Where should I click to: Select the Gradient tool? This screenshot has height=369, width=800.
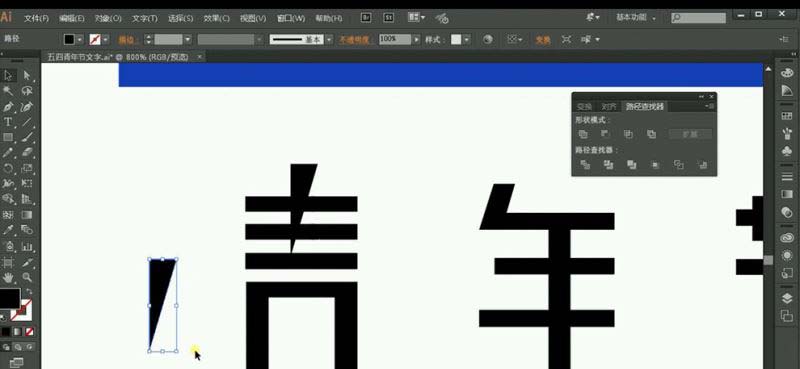[x=27, y=215]
